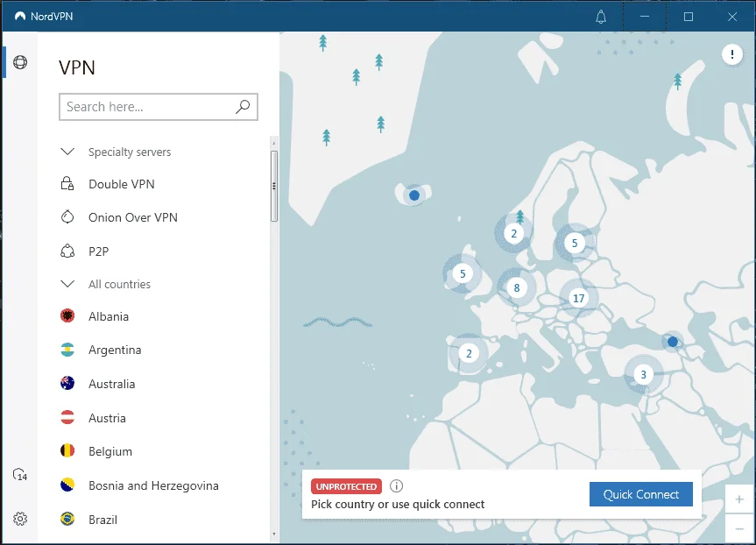Connect to Albania in country list
The height and width of the screenshot is (545, 756).
click(109, 316)
